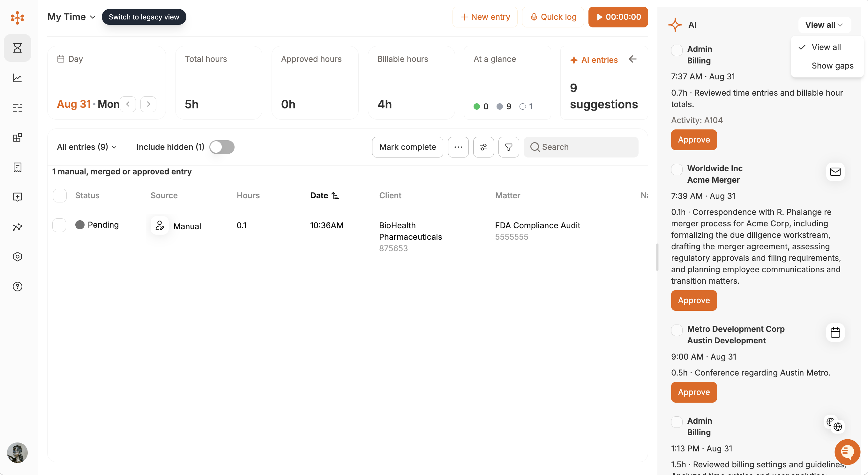
Task: Open the hexagon settings sidebar icon
Action: coord(18,257)
